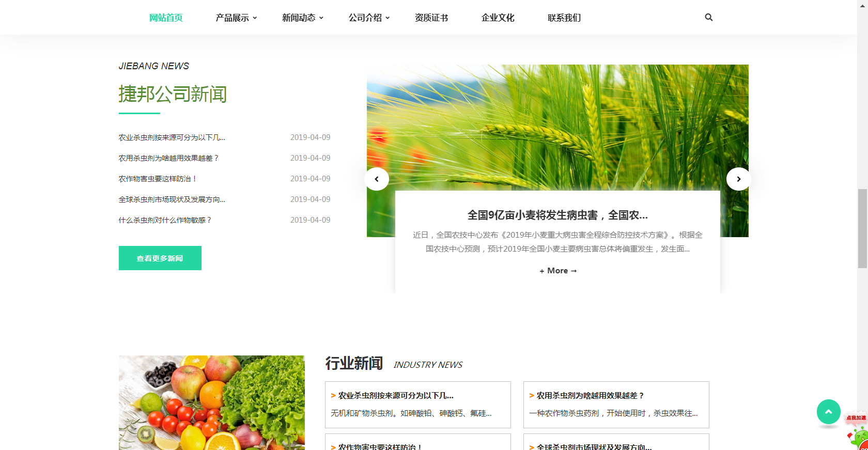Open the 资质证书 menu item
Viewport: 868px width, 450px height.
pos(431,18)
